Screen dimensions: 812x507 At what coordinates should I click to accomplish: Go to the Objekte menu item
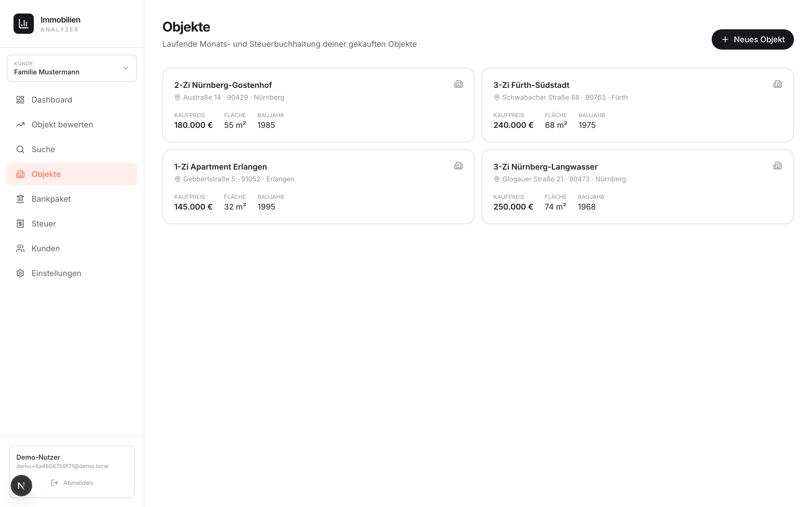point(72,174)
